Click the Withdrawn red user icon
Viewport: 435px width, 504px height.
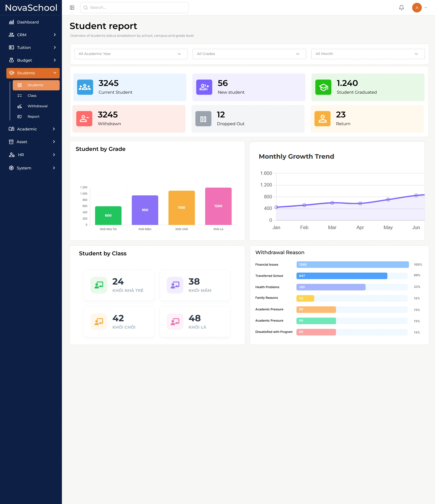click(x=84, y=119)
